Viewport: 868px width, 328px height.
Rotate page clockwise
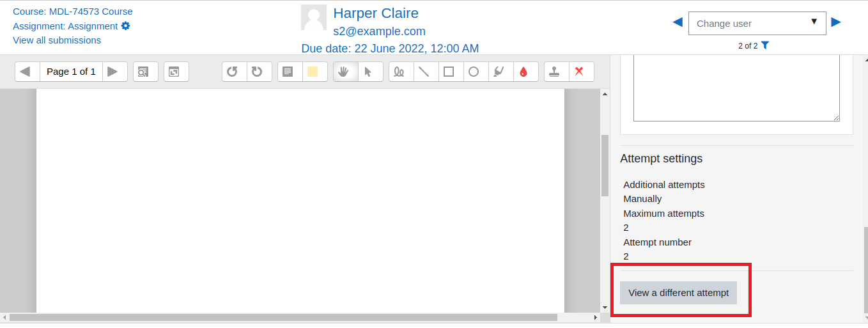(259, 72)
